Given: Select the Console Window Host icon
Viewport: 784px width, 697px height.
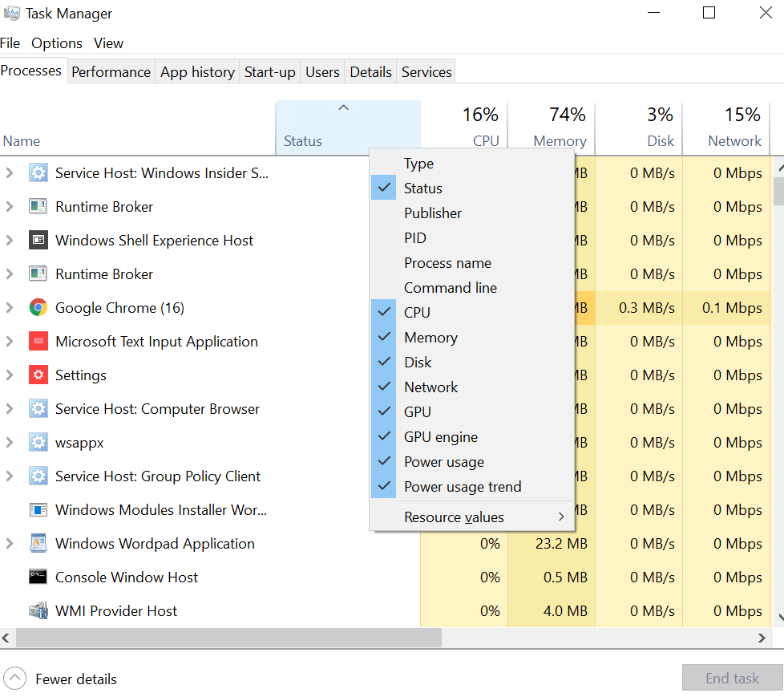Looking at the screenshot, I should [38, 577].
